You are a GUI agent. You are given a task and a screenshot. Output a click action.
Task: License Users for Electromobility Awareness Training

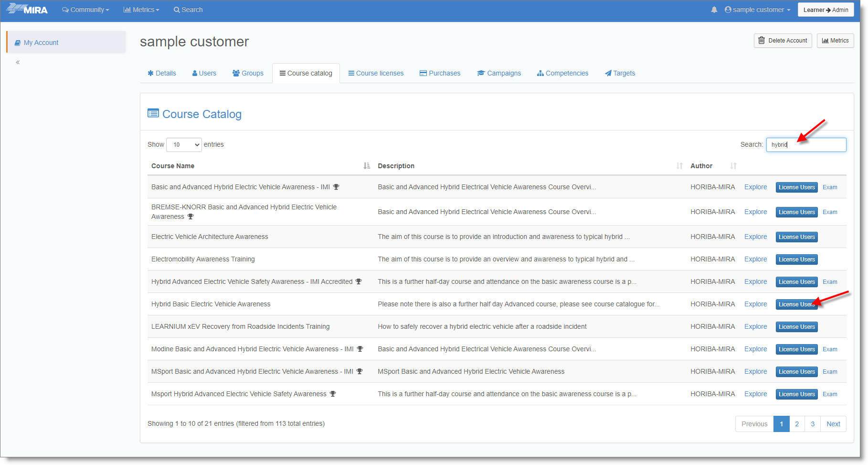(x=796, y=260)
